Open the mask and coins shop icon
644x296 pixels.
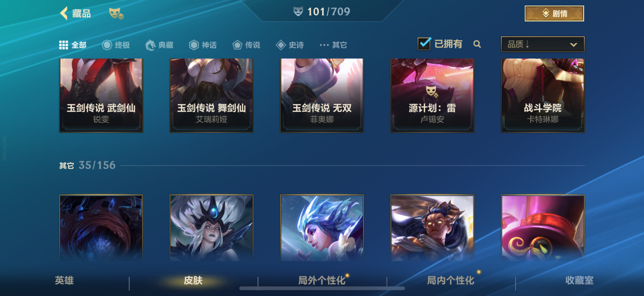point(116,14)
